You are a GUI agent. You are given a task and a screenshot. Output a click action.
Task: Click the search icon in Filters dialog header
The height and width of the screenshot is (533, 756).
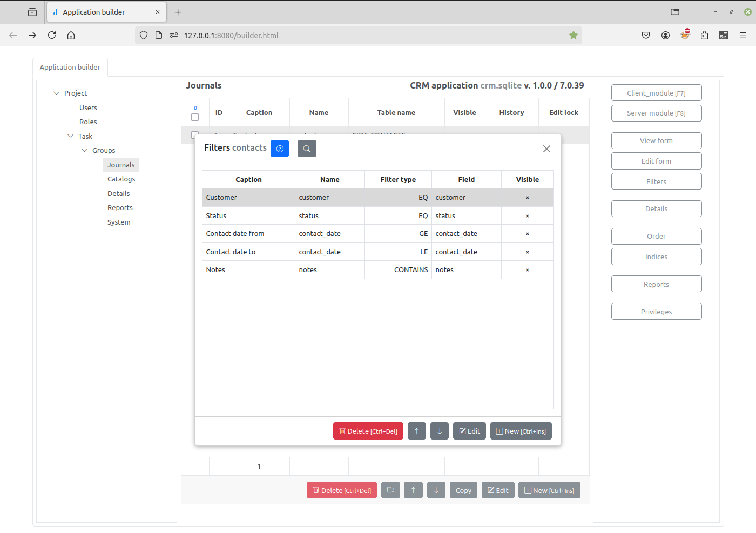tap(307, 149)
